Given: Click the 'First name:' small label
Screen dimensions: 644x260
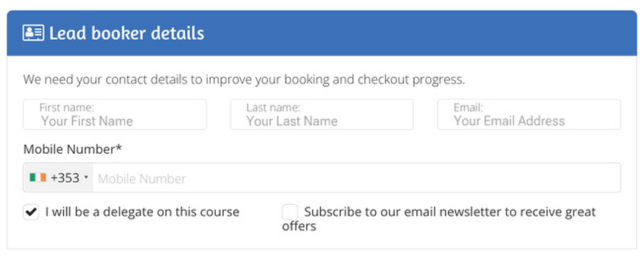Looking at the screenshot, I should click(67, 108).
